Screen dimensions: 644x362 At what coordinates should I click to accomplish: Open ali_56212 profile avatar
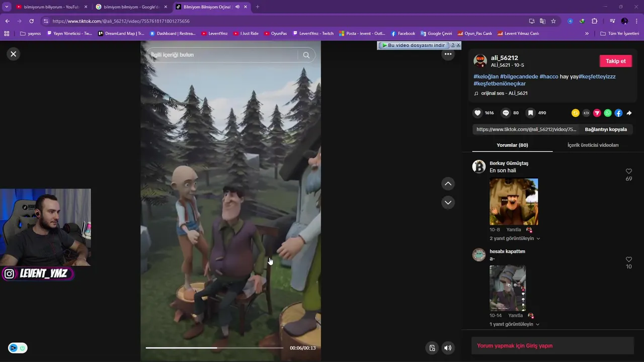(480, 61)
